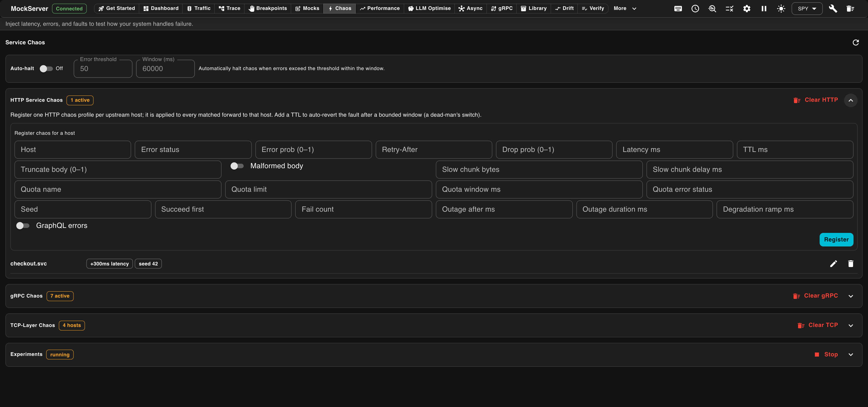Click the Clear gRPC label
The height and width of the screenshot is (407, 868).
point(821,296)
